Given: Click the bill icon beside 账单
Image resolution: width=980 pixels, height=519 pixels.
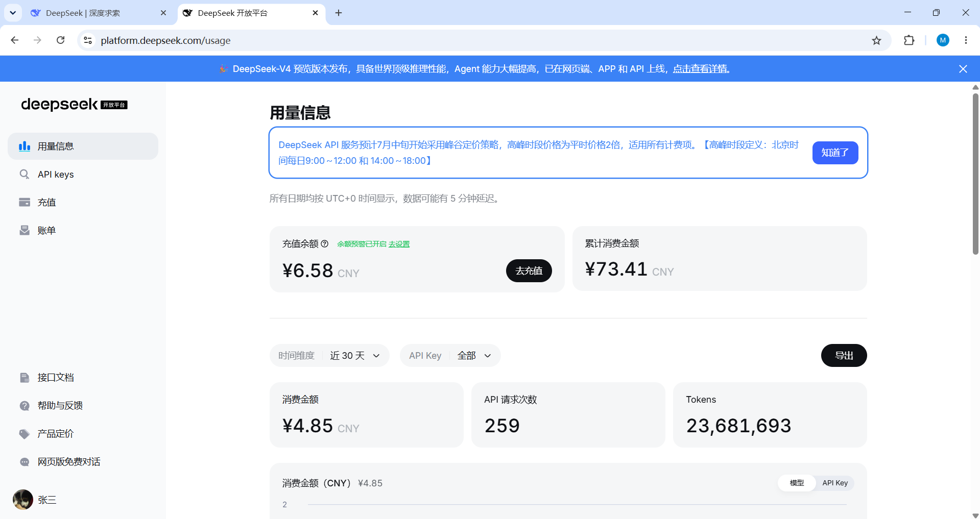Looking at the screenshot, I should [25, 231].
